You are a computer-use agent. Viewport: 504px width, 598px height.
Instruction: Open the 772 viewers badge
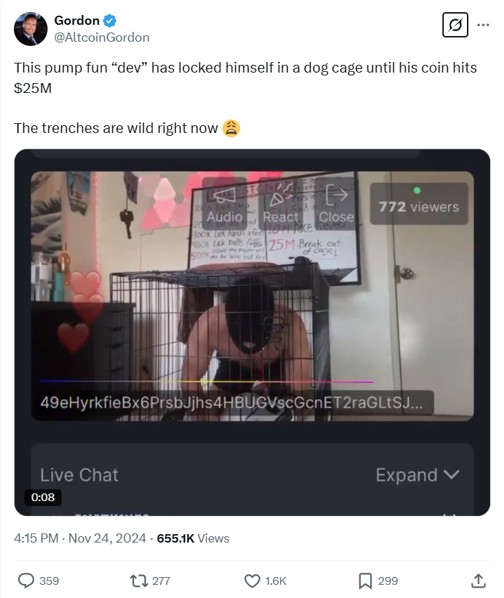[419, 204]
